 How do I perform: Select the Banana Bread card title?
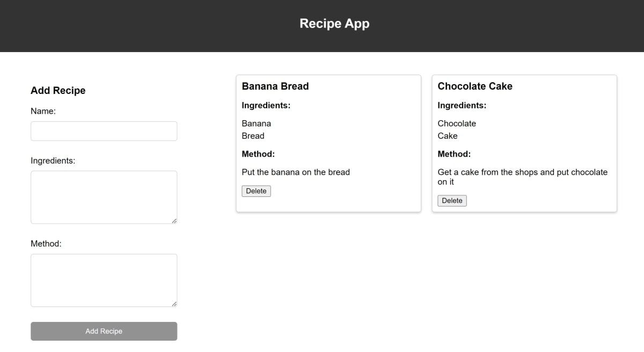coord(275,86)
